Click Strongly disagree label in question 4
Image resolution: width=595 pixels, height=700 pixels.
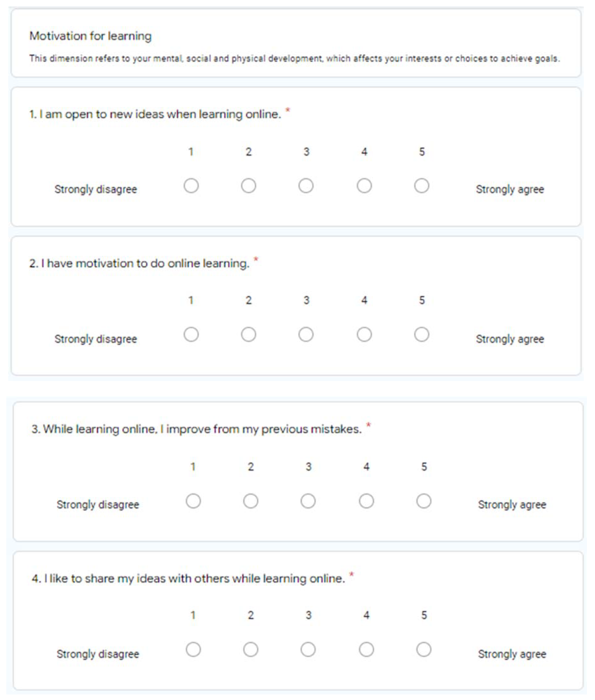click(x=98, y=654)
